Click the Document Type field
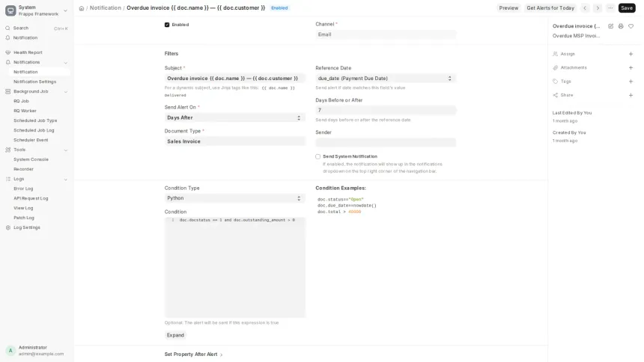This screenshot has height=362, width=644. coord(234,141)
